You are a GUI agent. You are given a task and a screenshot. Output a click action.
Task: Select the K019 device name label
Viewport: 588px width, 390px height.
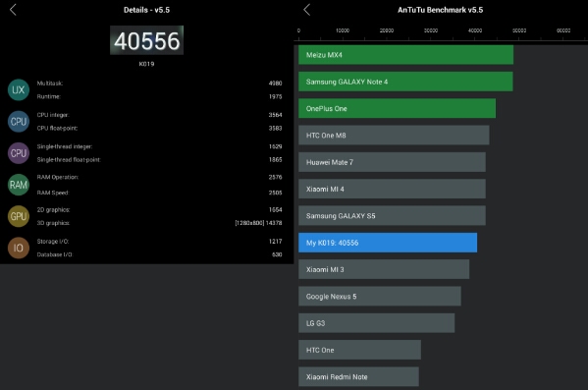point(146,64)
